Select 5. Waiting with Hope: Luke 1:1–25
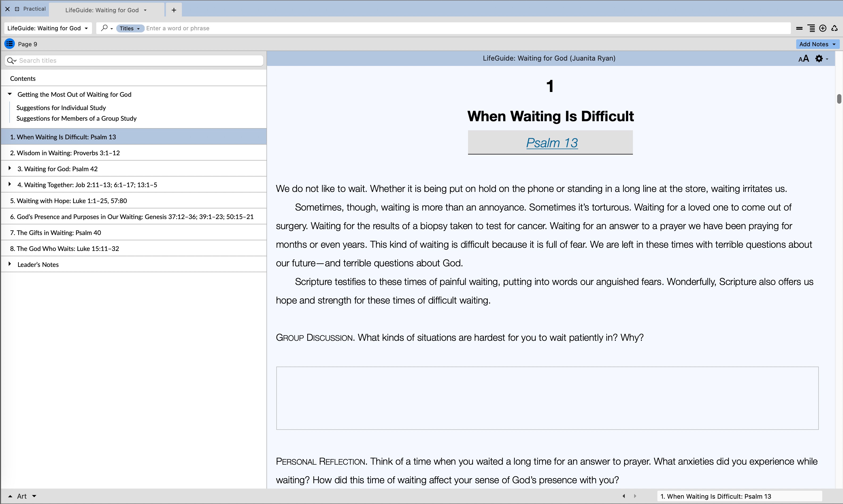Image resolution: width=843 pixels, height=504 pixels. (134, 200)
